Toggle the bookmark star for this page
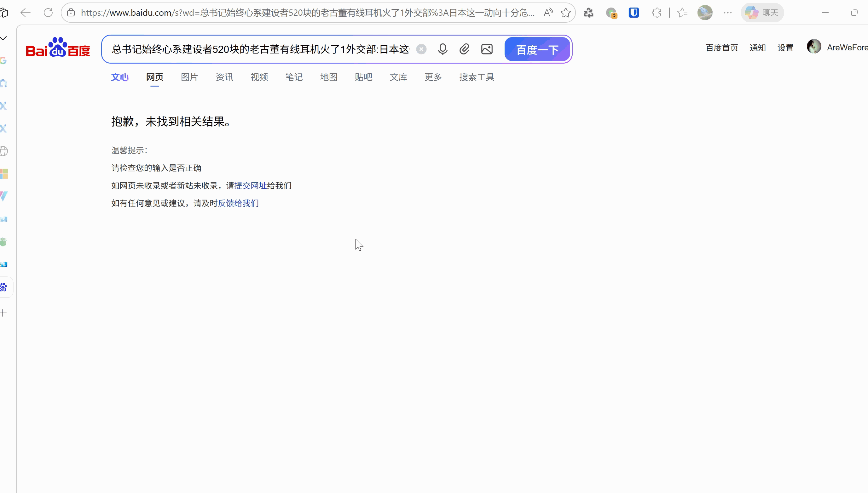The width and height of the screenshot is (868, 493). (565, 13)
